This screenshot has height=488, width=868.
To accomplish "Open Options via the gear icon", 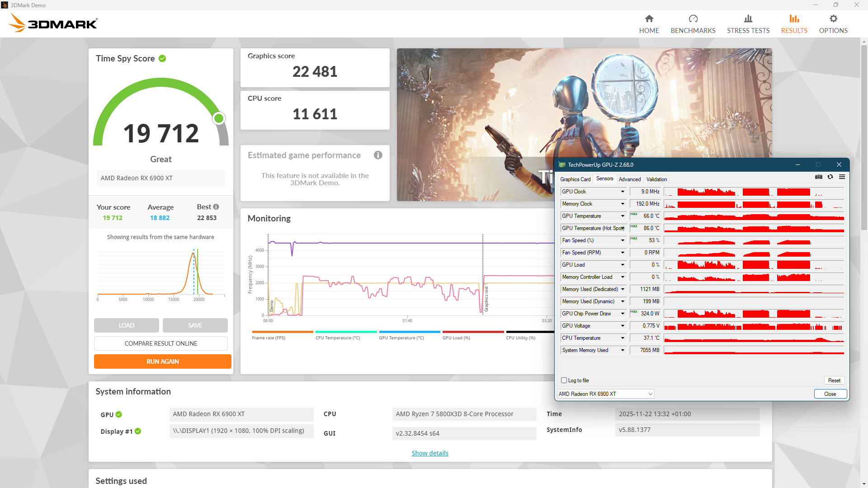I will point(833,19).
